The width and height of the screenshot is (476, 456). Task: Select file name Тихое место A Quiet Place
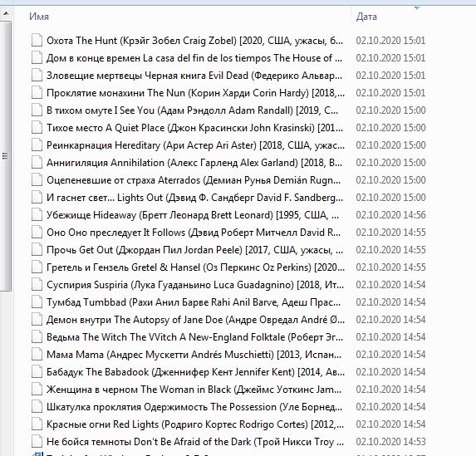coord(194,128)
